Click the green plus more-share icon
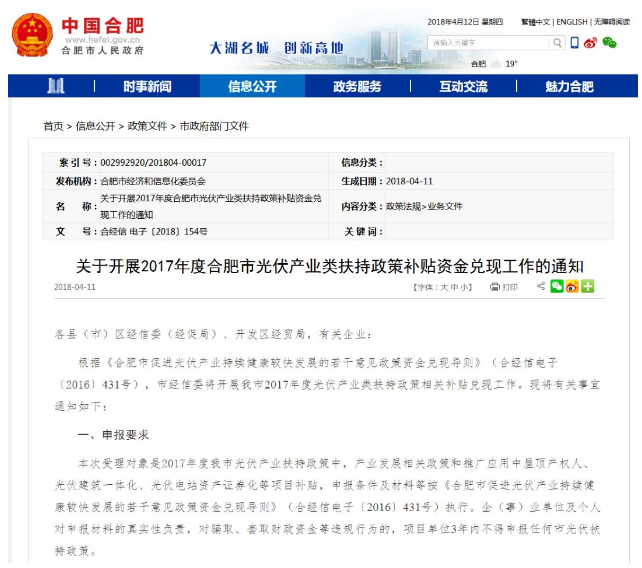The image size is (642, 568). point(587,287)
